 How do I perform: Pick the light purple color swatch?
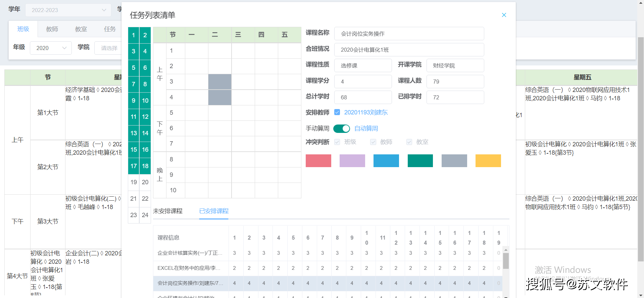tap(352, 161)
